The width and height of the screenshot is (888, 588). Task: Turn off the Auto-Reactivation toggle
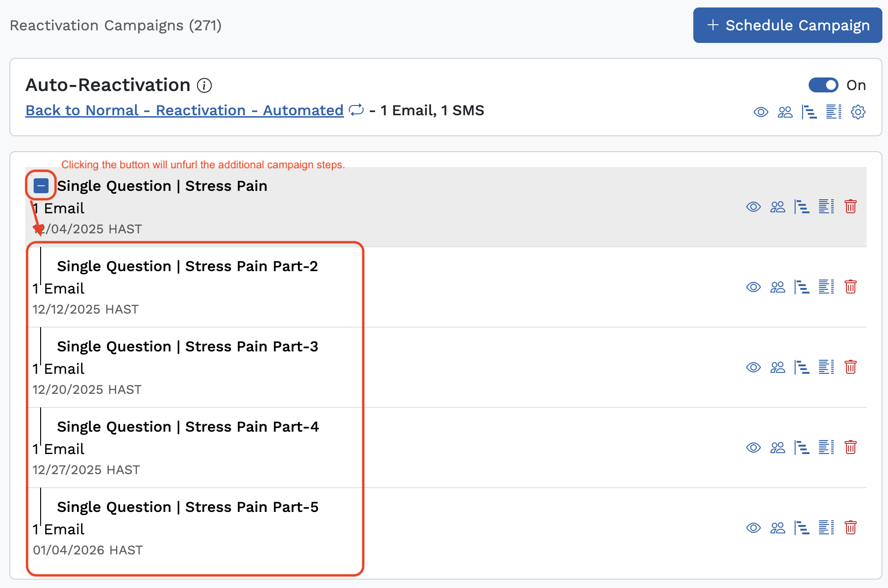pyautogui.click(x=824, y=85)
